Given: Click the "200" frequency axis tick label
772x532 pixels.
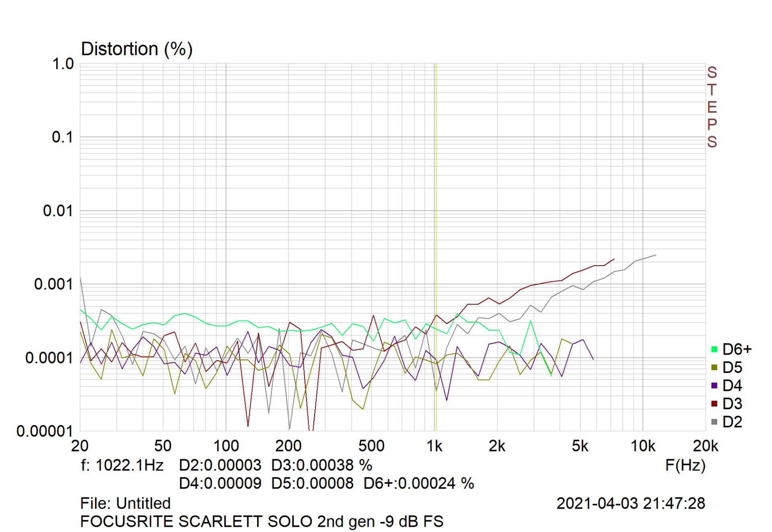Looking at the screenshot, I should 288,446.
